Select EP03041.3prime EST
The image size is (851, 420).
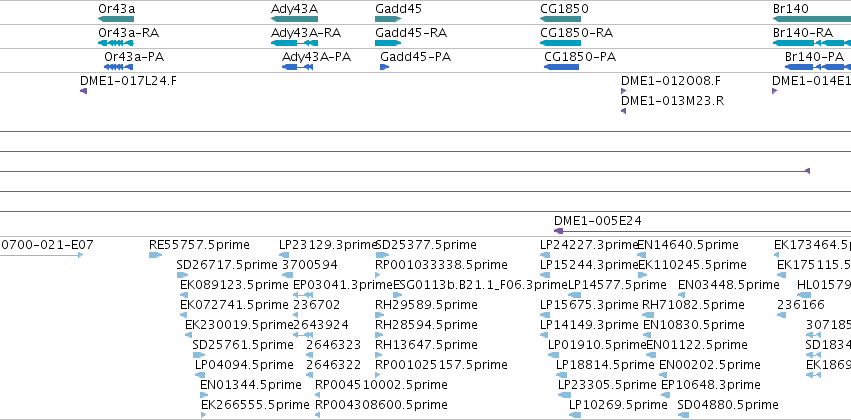tap(303, 295)
